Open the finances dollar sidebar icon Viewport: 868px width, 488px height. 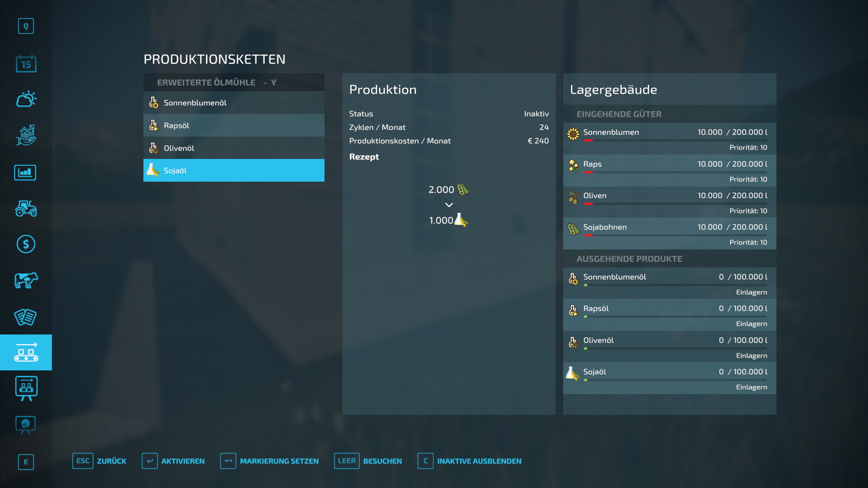coord(26,244)
